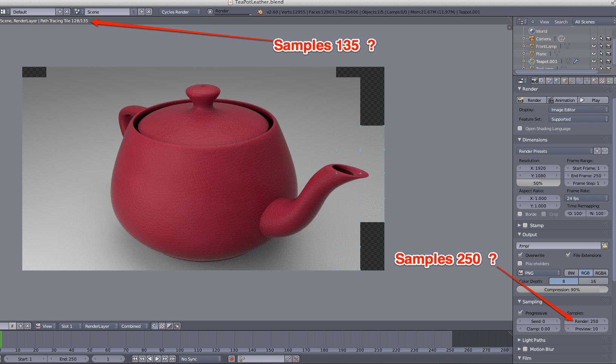Open the Render Presets dropdown

(x=555, y=151)
